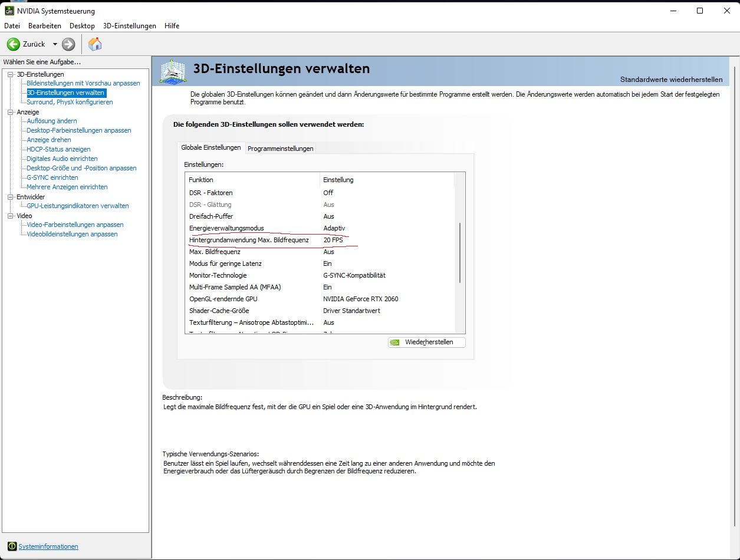The image size is (740, 560).
Task: Collapse the Anzeige tree node
Action: 10,112
